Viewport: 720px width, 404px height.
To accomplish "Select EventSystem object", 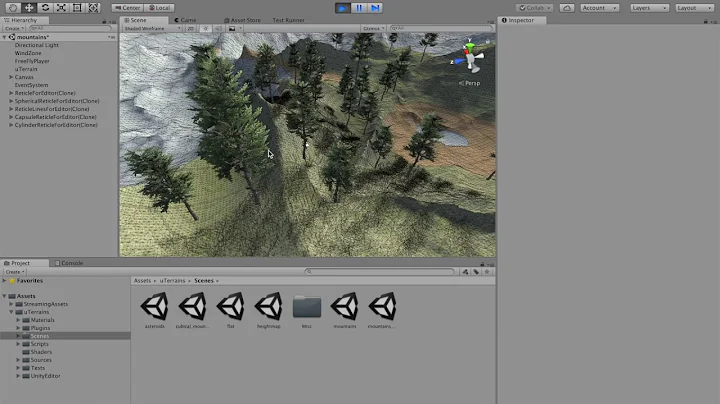I will [31, 85].
